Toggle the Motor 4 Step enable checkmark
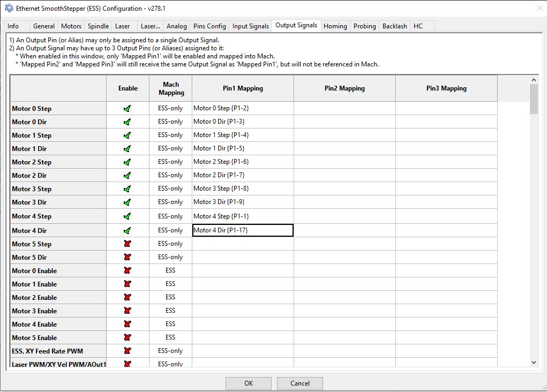The width and height of the screenshot is (547, 392). pos(128,216)
